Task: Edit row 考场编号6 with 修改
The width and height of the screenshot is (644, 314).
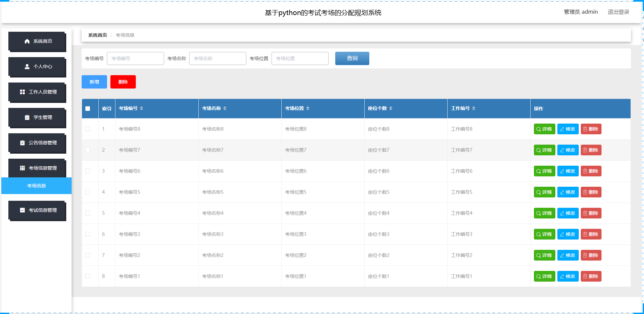Action: (568, 171)
